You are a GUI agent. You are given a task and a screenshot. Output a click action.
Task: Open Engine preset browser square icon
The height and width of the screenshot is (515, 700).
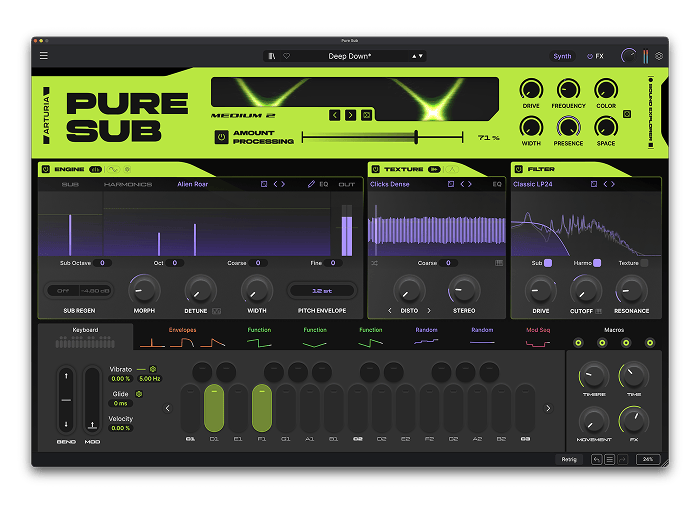tap(264, 184)
